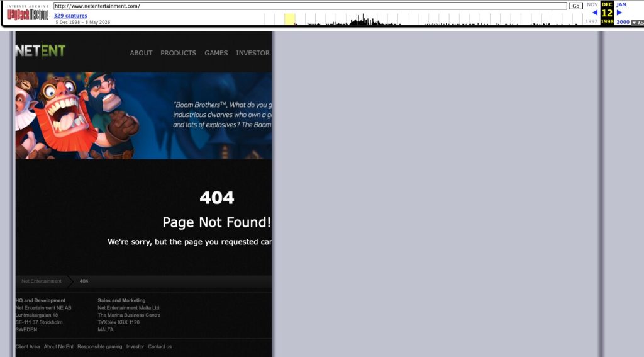Click 'Net Entertainment NE AB' text
The height and width of the screenshot is (357, 644).
pyautogui.click(x=43, y=308)
